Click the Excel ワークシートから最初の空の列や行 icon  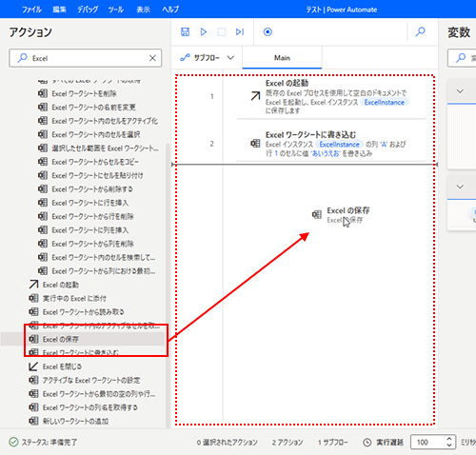click(x=33, y=394)
